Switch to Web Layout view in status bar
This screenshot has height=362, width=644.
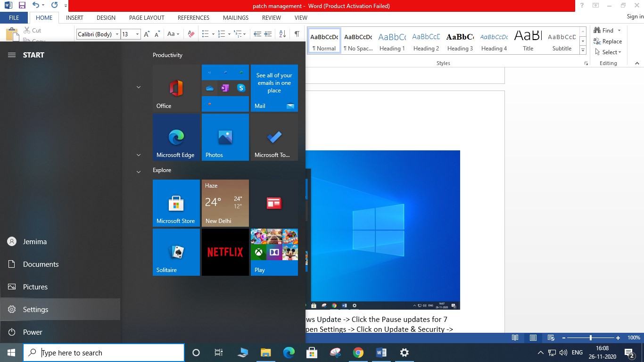pos(551,338)
